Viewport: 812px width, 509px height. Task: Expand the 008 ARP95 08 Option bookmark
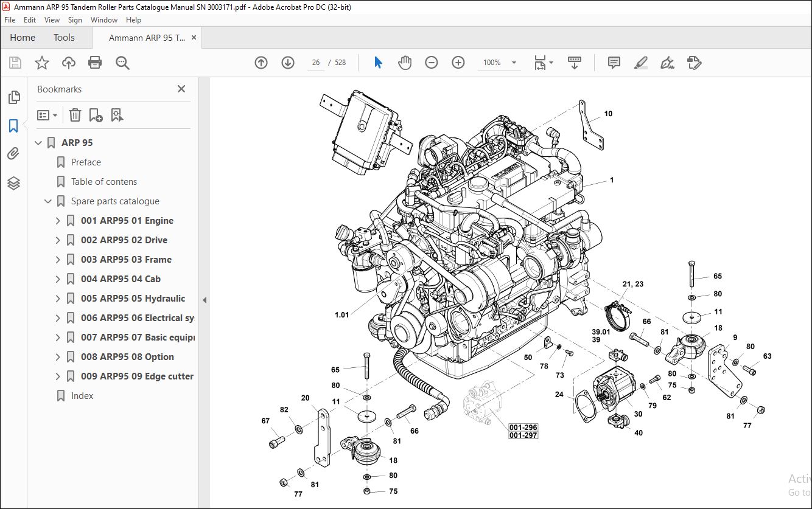(x=58, y=357)
